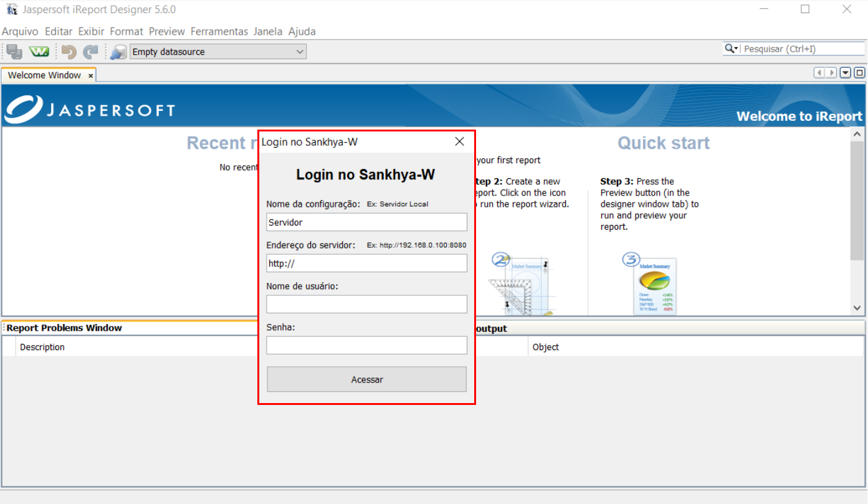Open the Janela menu
Image resolution: width=868 pixels, height=504 pixels.
point(268,31)
